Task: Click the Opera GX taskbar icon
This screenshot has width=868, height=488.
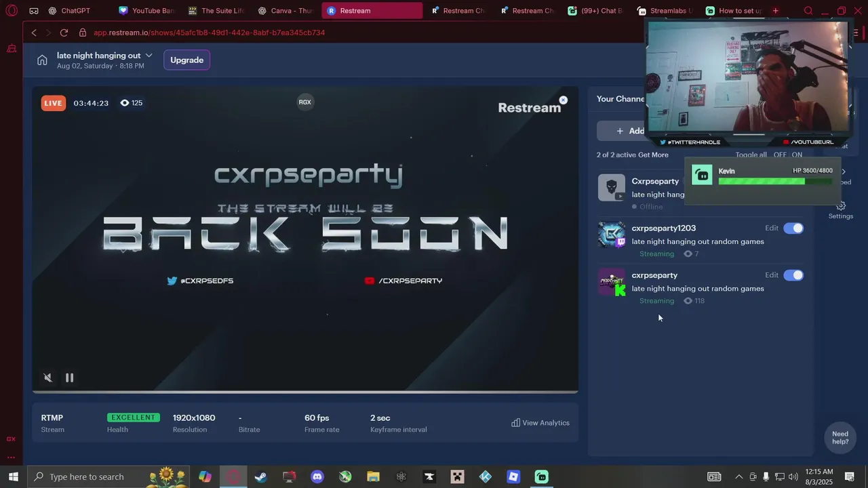Action: tap(233, 476)
